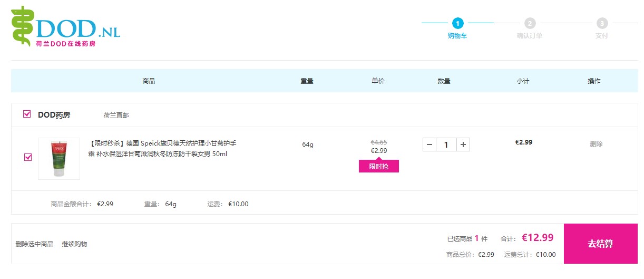Click the 数量 column header
The image size is (644, 279).
444,81
